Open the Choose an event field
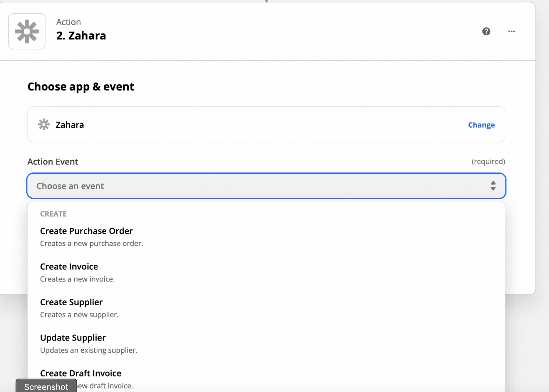Image resolution: width=549 pixels, height=392 pixels. coord(266,186)
